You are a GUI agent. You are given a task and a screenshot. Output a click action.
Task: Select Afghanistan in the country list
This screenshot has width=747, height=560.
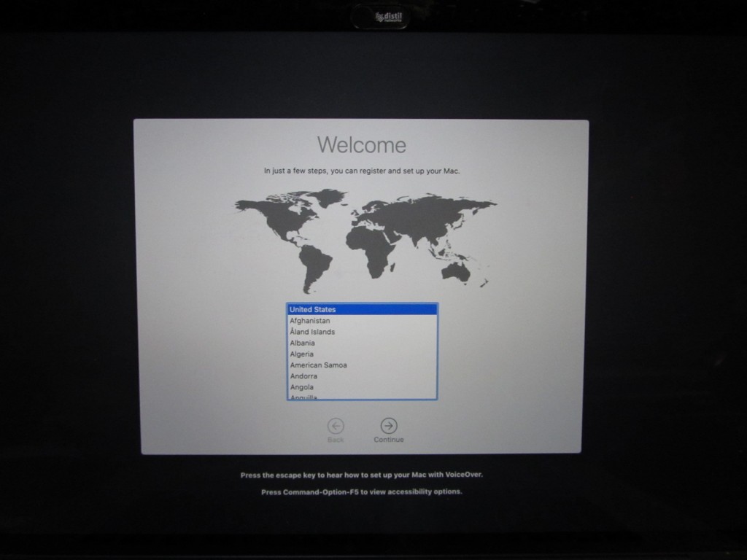tap(362, 321)
